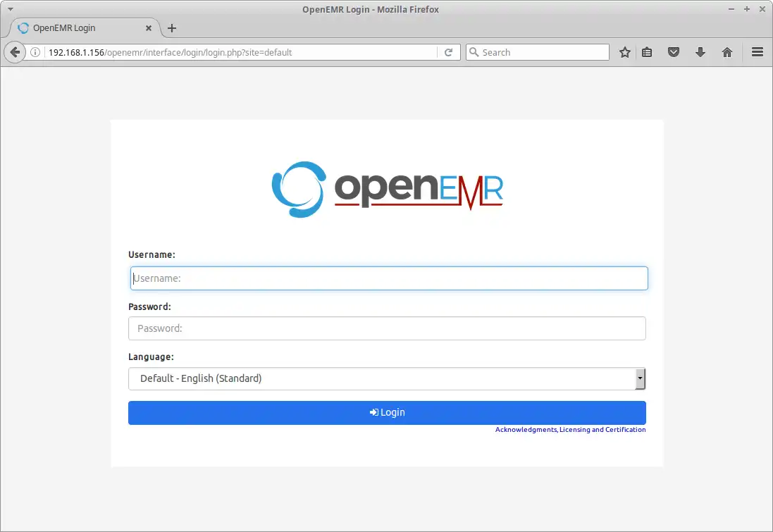The height and width of the screenshot is (532, 773).
Task: Click the back navigation arrow
Action: (x=14, y=51)
